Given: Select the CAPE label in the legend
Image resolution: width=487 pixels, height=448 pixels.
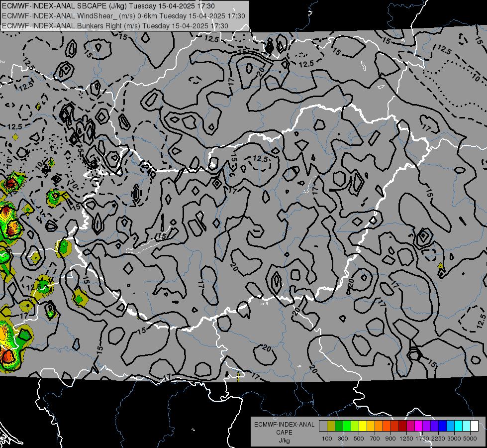Looking at the screenshot, I should (284, 433).
